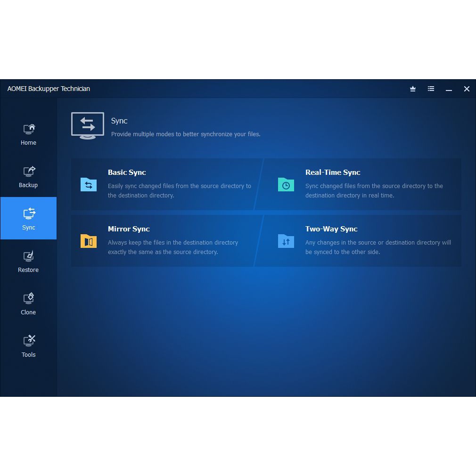
Task: Click the yellow Mirror Sync folder icon
Action: coord(89,241)
